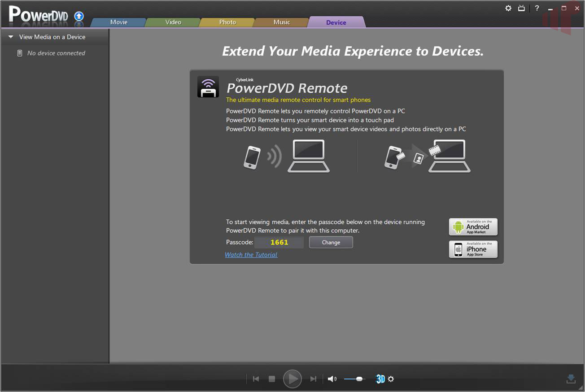Select the Device tab
Image resolution: width=585 pixels, height=392 pixels.
click(336, 22)
